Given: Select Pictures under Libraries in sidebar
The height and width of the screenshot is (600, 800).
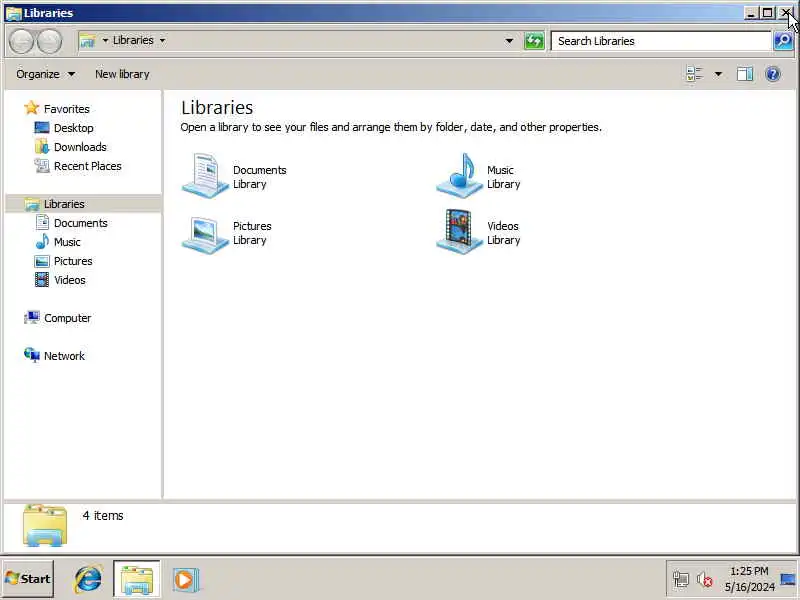Looking at the screenshot, I should point(73,261).
